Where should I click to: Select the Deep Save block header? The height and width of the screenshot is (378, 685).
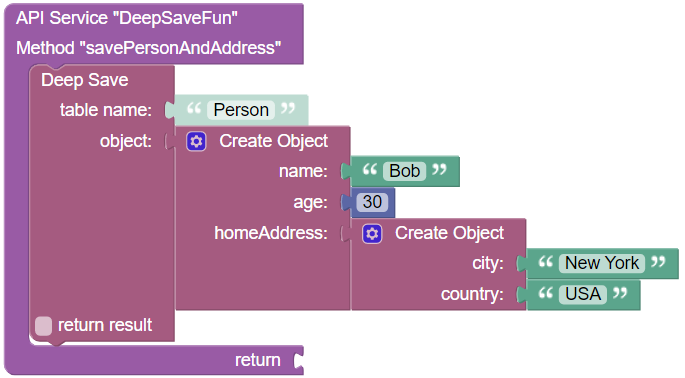pos(85,80)
